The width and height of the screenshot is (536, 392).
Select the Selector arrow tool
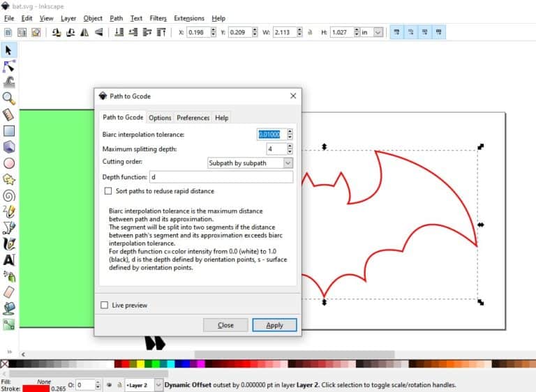(8, 51)
